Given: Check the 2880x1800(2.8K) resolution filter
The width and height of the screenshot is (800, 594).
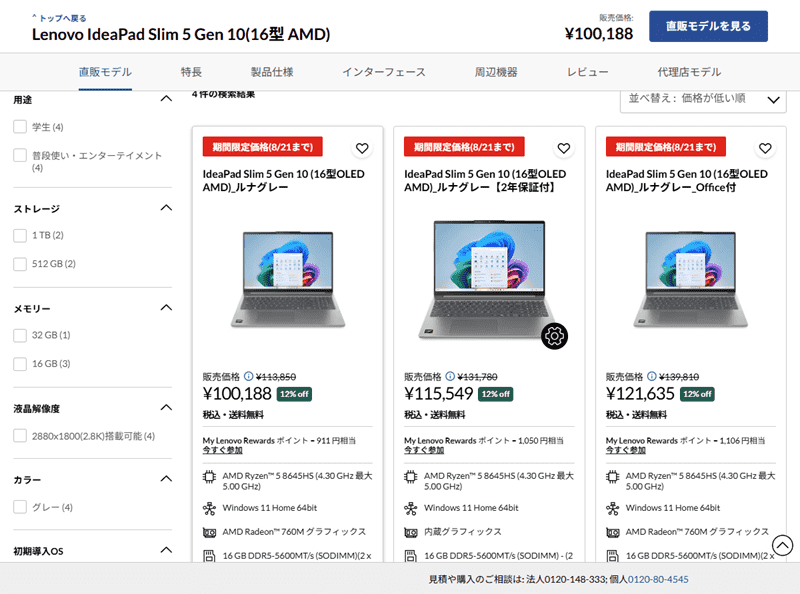Looking at the screenshot, I should tap(20, 436).
